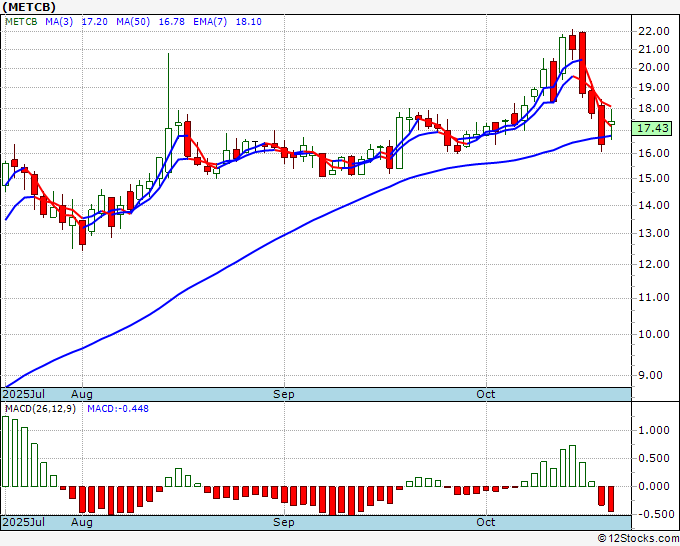
Task: Click Aug on price chart date axis
Action: [x=82, y=394]
